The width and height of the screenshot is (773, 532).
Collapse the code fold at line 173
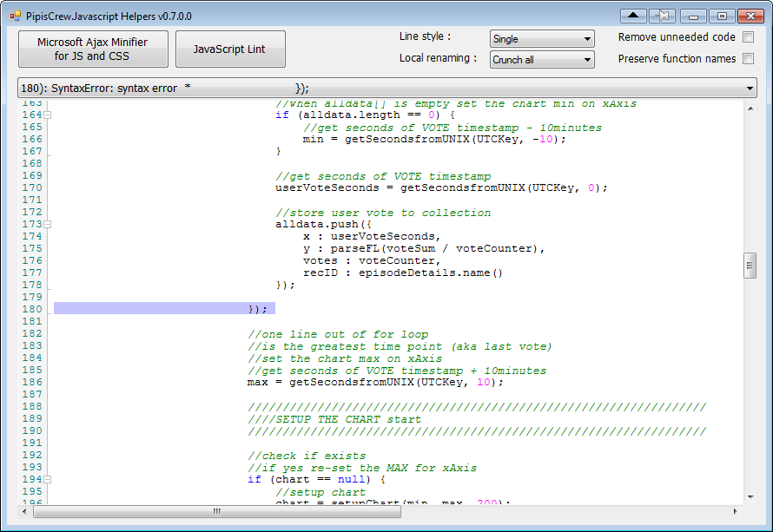coord(48,224)
